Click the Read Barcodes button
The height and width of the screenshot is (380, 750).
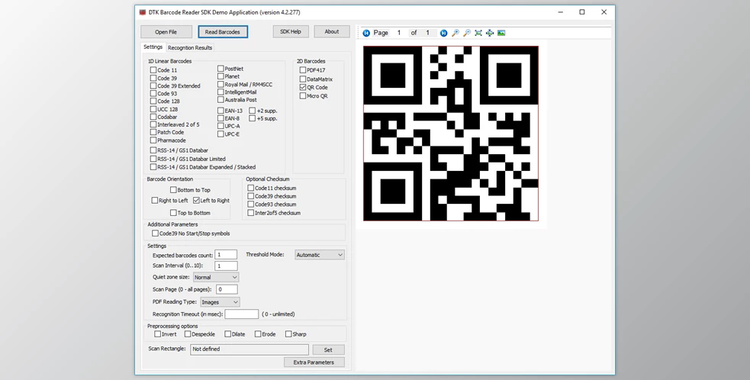(223, 32)
